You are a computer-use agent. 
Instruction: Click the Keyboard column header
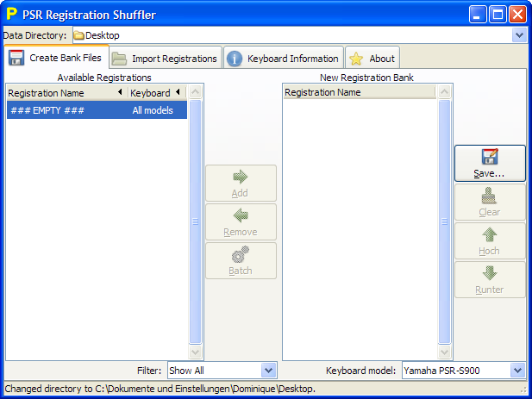[151, 92]
